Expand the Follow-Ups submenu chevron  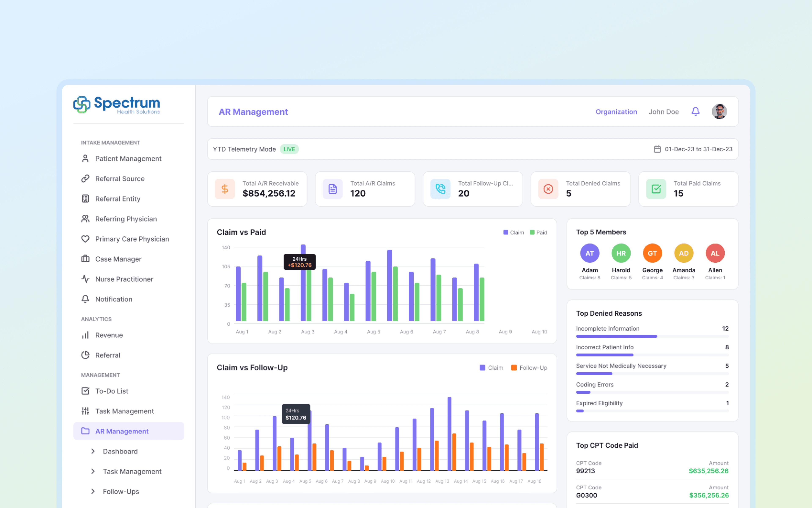93,491
